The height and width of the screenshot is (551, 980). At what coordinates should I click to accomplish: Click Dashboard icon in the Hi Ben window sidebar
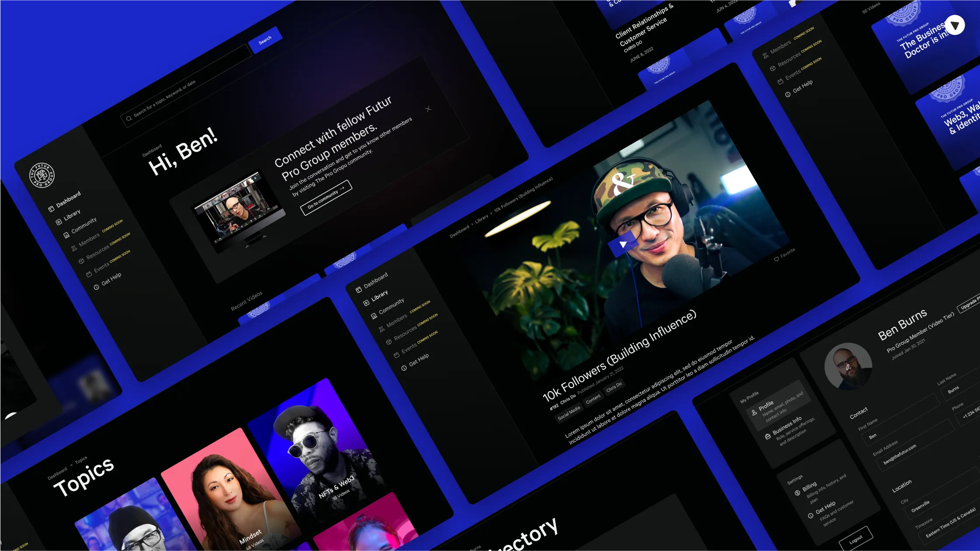pos(51,209)
